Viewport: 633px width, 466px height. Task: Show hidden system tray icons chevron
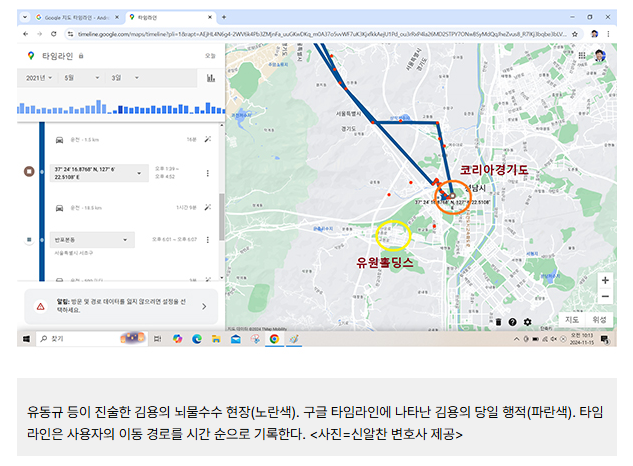[516, 339]
